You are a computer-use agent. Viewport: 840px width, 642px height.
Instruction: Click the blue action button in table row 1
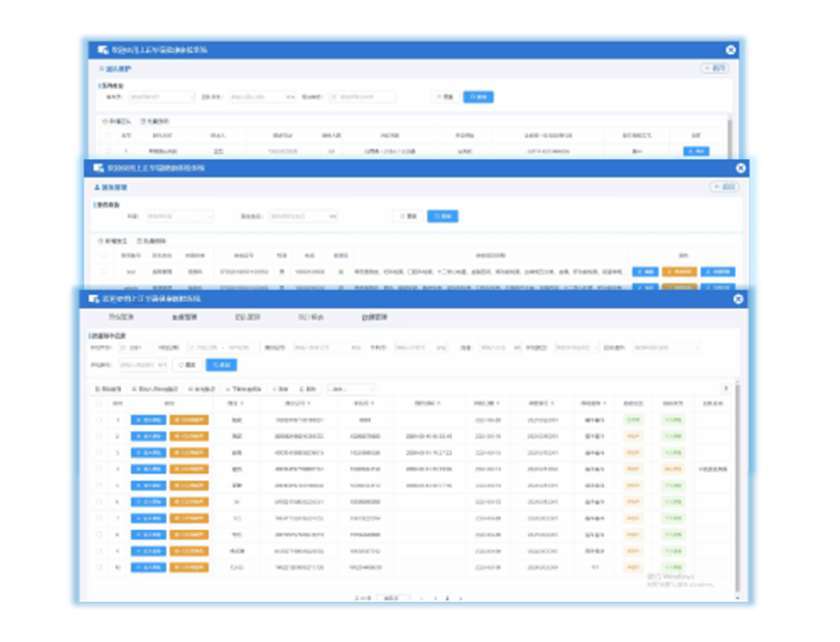[x=148, y=419]
